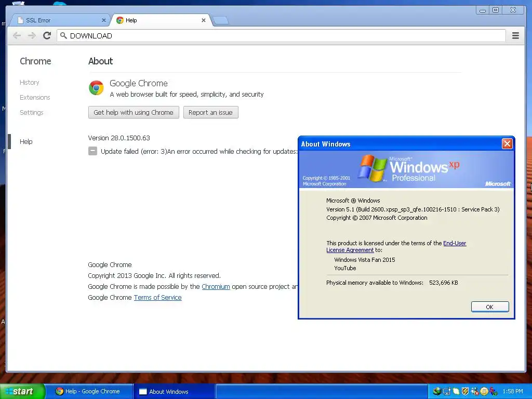Open the Windows Start menu
The image size is (532, 399).
coord(22,391)
